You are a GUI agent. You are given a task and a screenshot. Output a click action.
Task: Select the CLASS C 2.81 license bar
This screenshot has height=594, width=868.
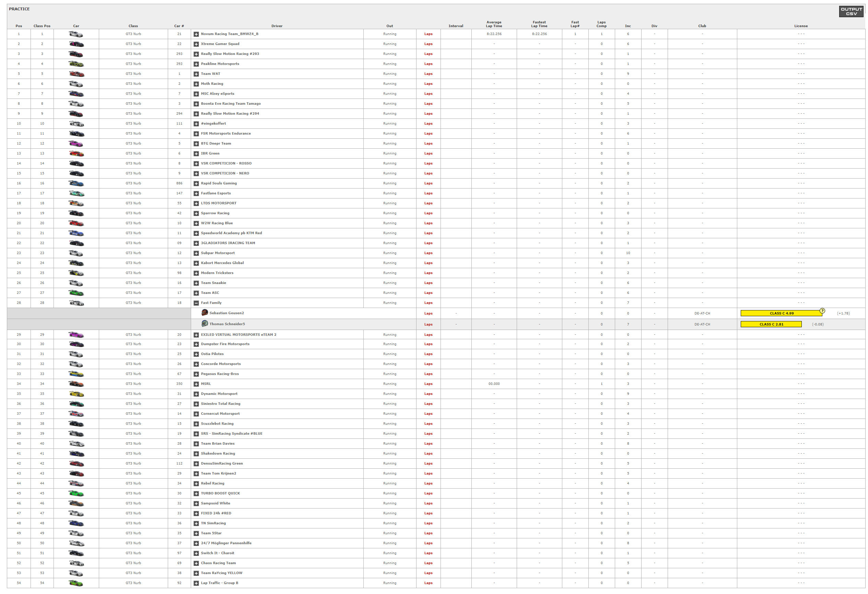tap(771, 324)
